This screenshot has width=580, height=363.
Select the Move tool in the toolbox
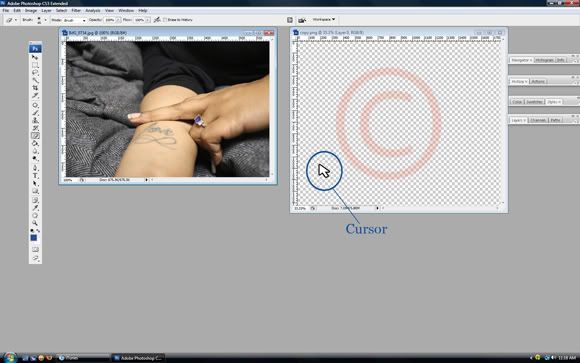(35, 57)
